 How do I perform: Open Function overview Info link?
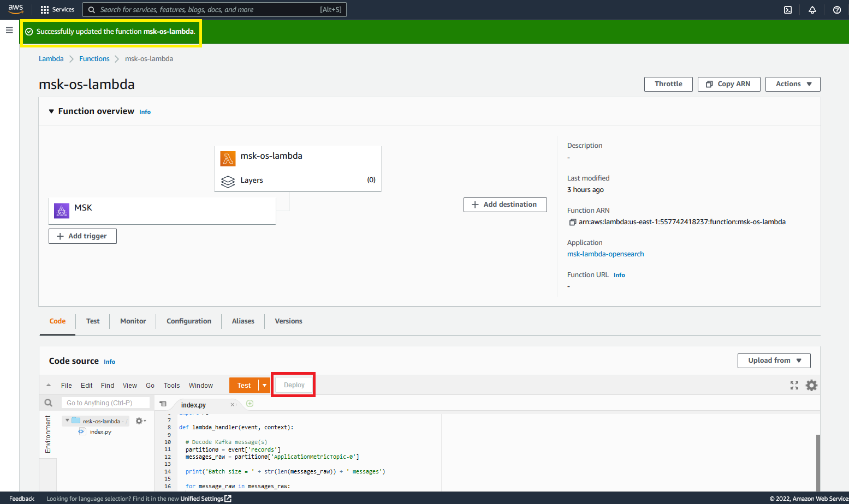(x=145, y=112)
